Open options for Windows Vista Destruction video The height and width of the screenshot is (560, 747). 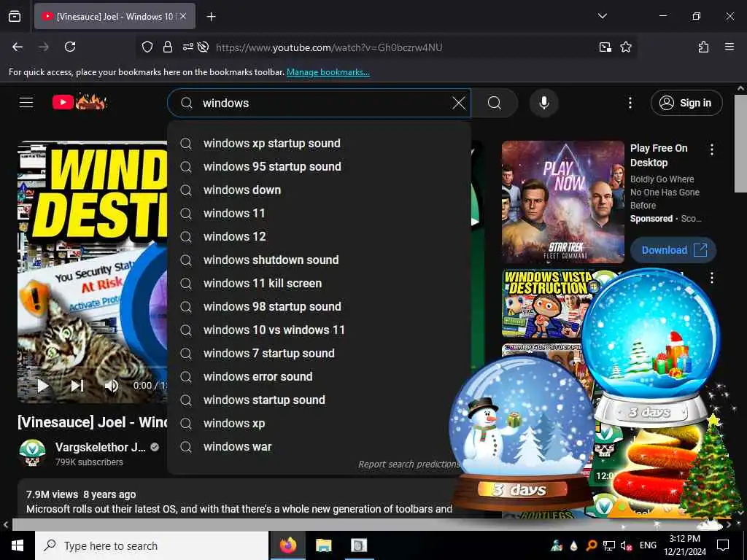712,278
